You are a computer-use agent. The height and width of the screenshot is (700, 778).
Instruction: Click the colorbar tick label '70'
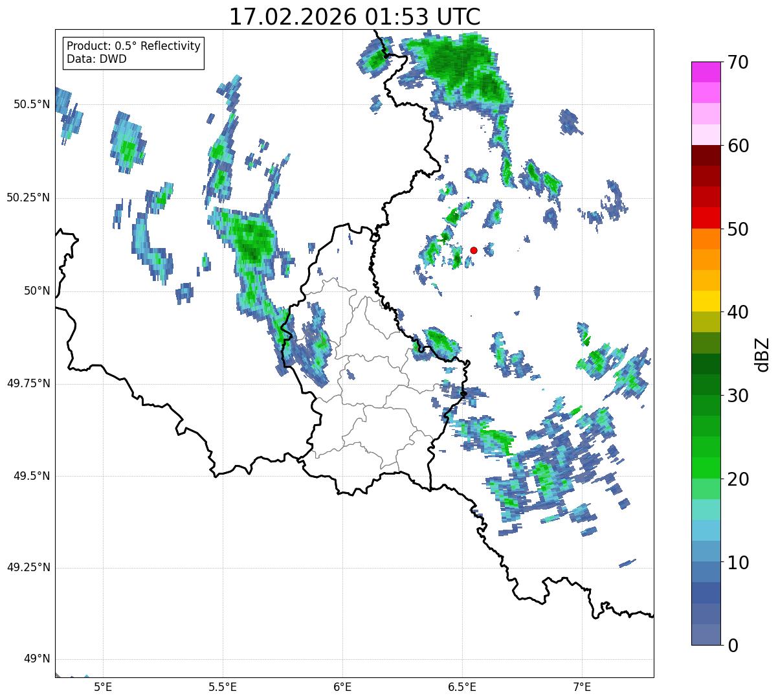click(x=737, y=62)
